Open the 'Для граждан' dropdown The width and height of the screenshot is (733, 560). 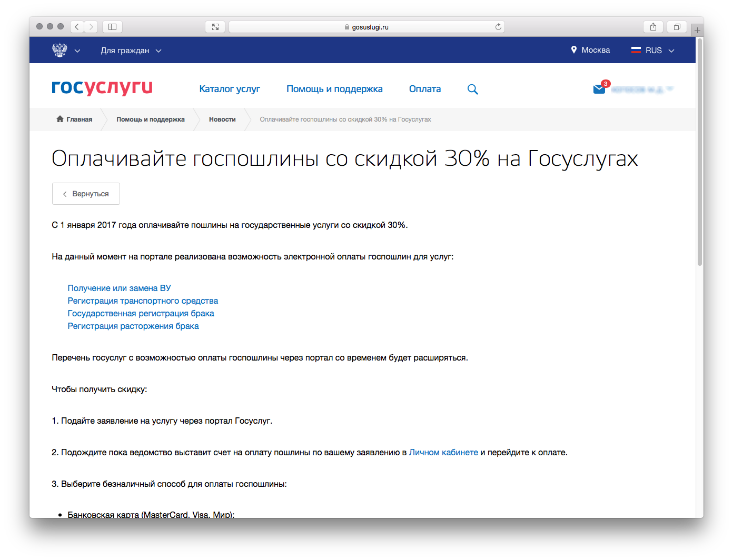[131, 51]
